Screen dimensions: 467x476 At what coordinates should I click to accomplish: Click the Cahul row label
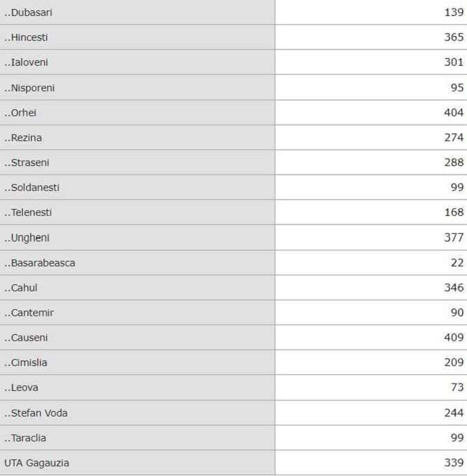pos(21,288)
